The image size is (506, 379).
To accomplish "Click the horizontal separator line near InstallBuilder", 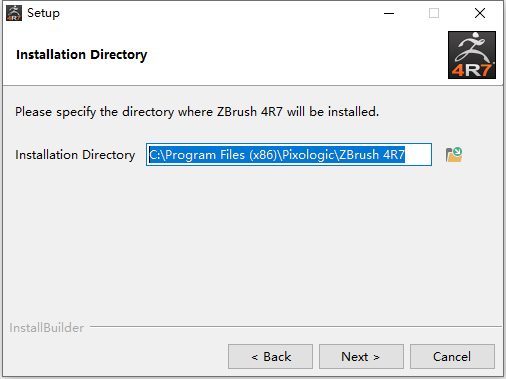I will tap(296, 327).
